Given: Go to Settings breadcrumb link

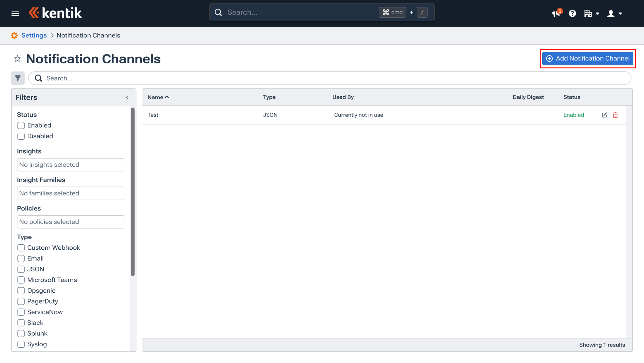Looking at the screenshot, I should click(x=34, y=35).
